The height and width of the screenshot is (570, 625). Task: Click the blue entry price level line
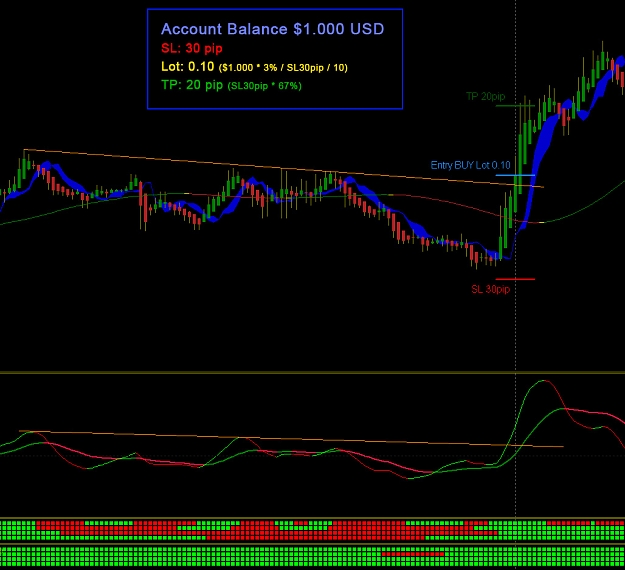click(515, 175)
